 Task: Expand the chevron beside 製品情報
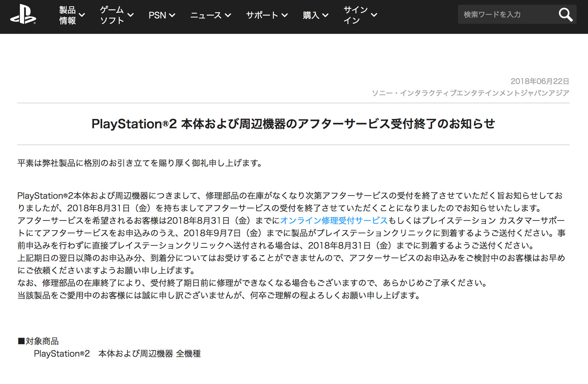82,15
